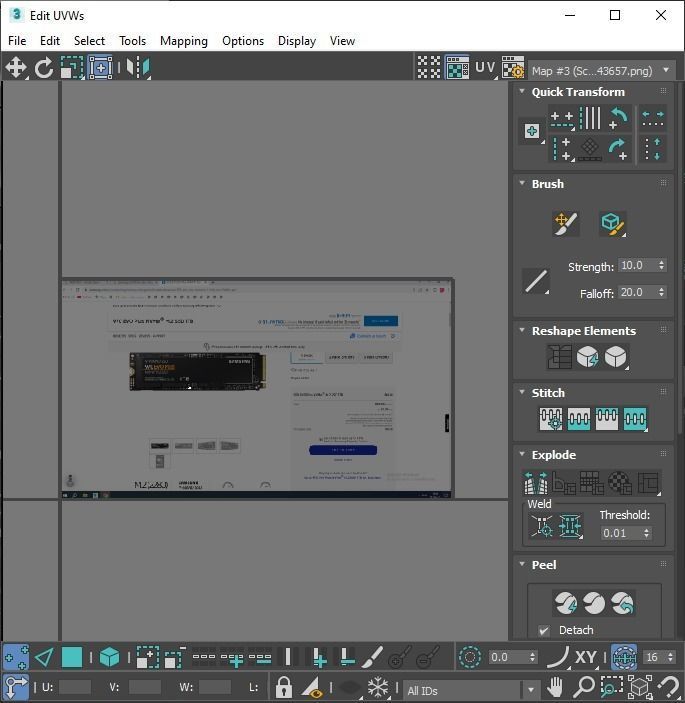Click Zoom Extents cube icon
Viewport: 685px width, 703px height.
pos(640,686)
